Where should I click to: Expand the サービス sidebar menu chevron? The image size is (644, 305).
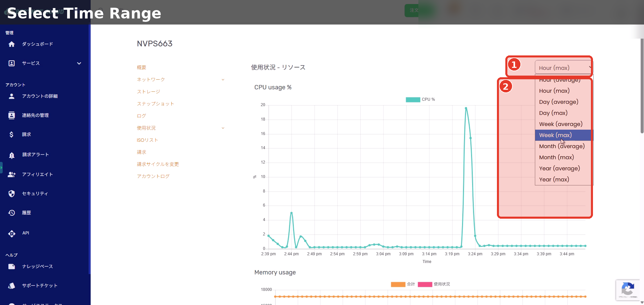click(x=79, y=63)
